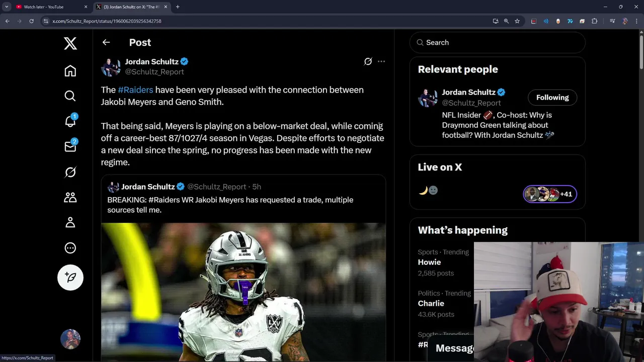
Task: Open the quoted BREAKING tweet text
Action: tap(230, 205)
